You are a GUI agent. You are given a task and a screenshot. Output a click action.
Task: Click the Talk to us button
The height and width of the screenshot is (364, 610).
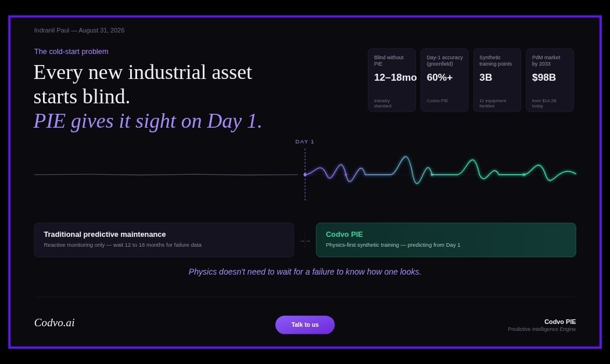pos(304,325)
